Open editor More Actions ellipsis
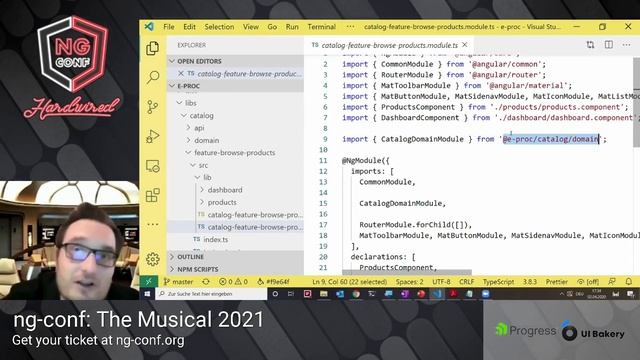The height and width of the screenshot is (360, 640). coord(627,44)
